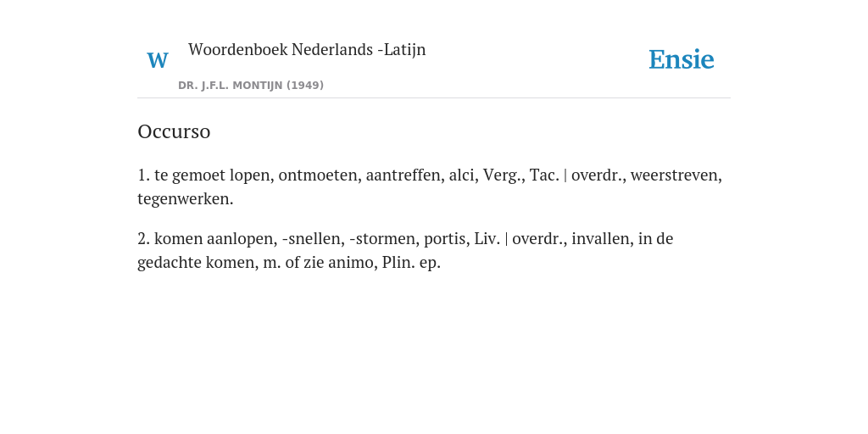Screen dimensions: 868x434
Task: Open the Ensie logo link
Action: [x=682, y=59]
